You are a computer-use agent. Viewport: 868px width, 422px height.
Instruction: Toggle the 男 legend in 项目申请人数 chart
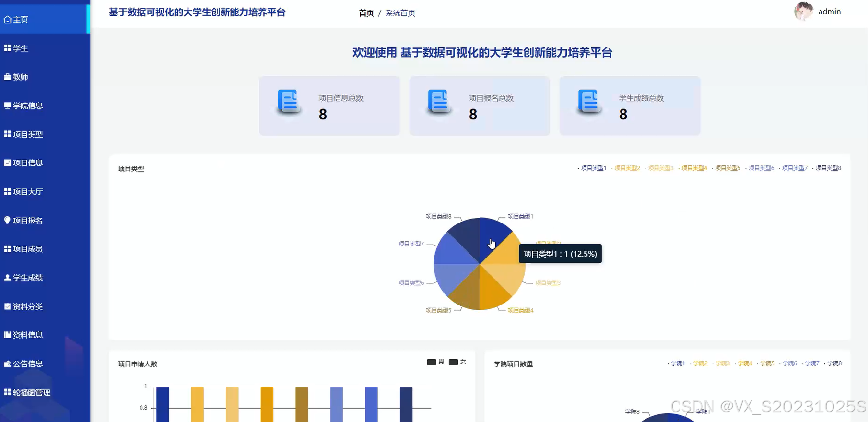pos(435,362)
